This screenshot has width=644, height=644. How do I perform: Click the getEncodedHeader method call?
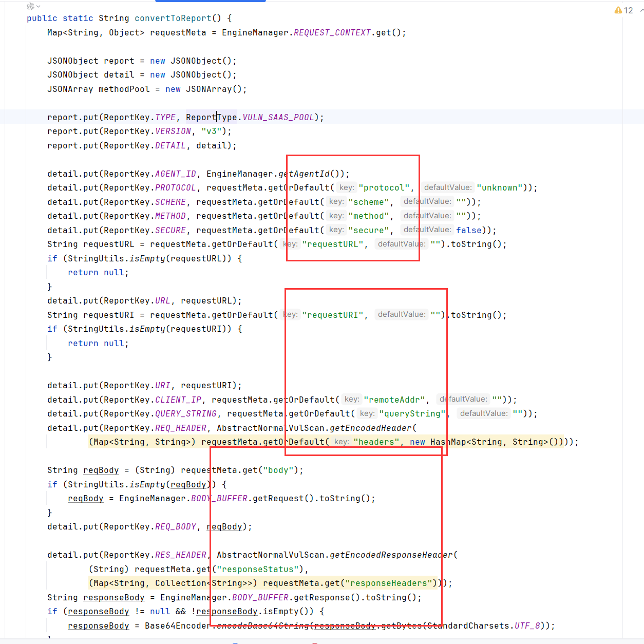click(x=371, y=428)
